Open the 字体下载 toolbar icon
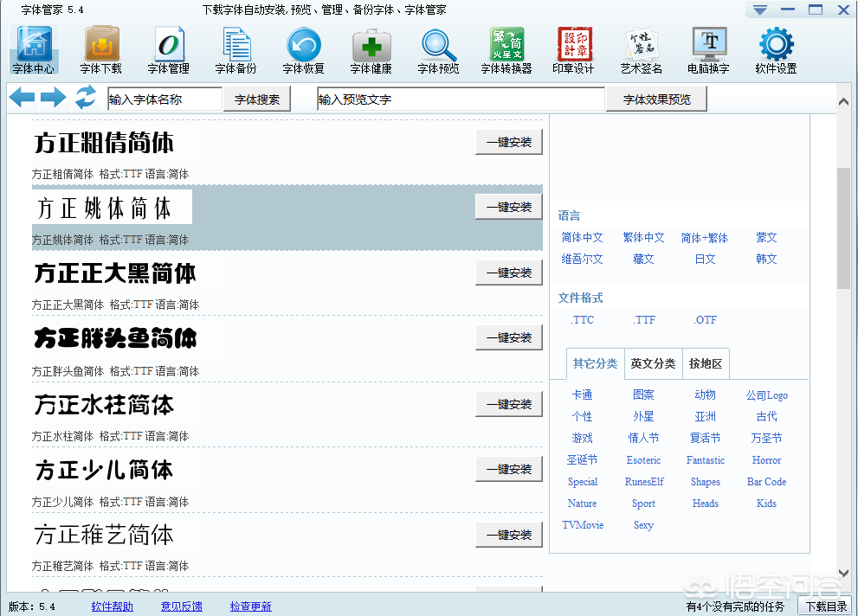Screen dimensions: 858x616 [x=101, y=49]
